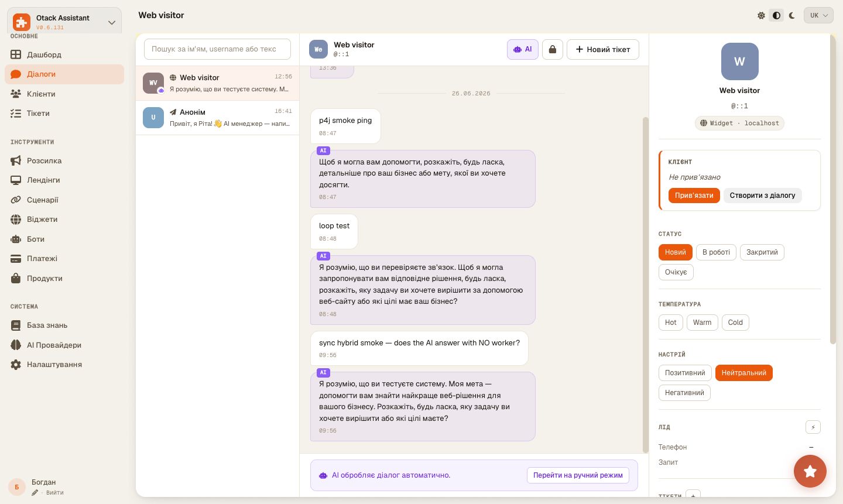Click the 'p4j smoke ping' message

pyautogui.click(x=345, y=126)
